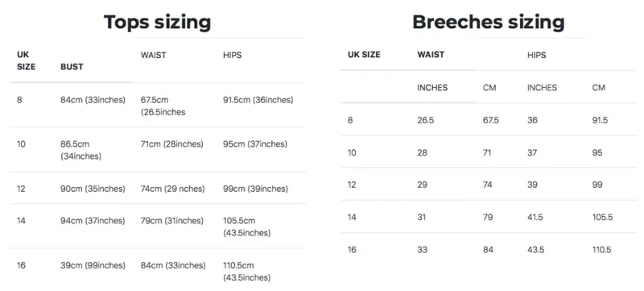Select the bold WAIST header in Breeches table
Viewport: 644px width, 291px height.
point(431,54)
